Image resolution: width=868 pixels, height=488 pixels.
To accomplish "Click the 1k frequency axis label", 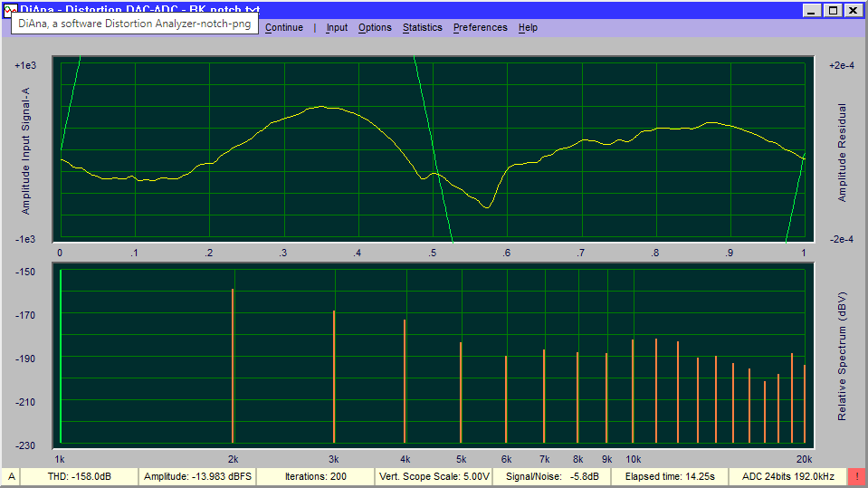I will pos(60,459).
